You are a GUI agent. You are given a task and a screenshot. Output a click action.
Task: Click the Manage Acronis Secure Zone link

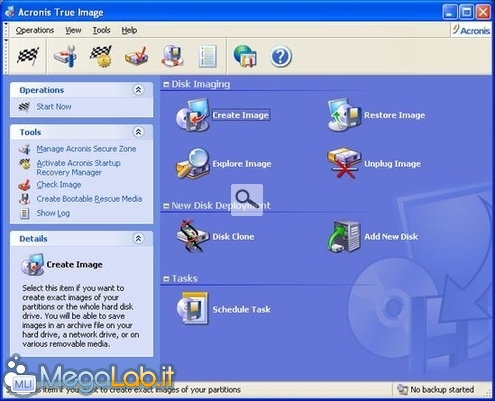point(86,149)
